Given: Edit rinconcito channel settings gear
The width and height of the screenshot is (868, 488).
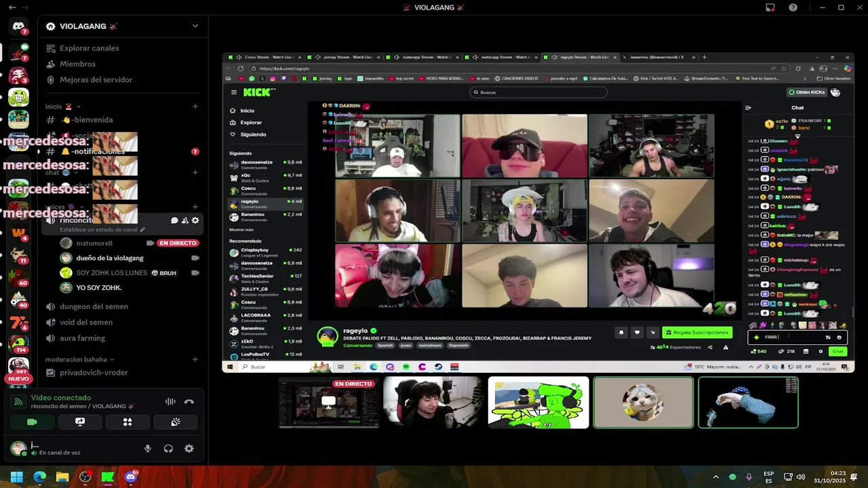Looking at the screenshot, I should click(195, 220).
